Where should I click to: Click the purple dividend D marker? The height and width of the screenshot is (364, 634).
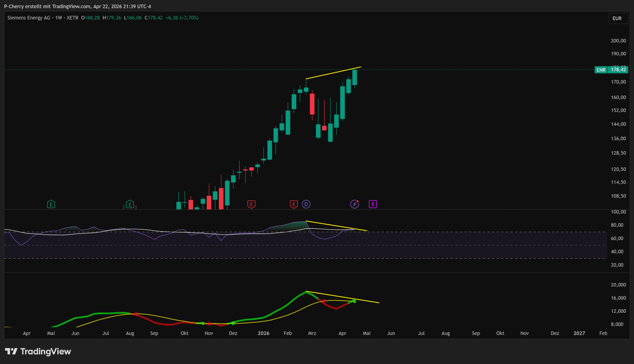[x=306, y=204]
